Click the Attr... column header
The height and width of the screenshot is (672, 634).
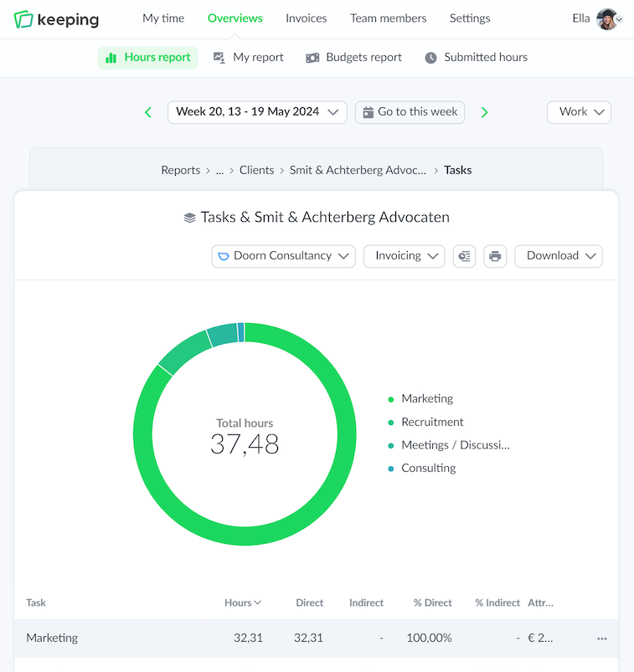[540, 603]
